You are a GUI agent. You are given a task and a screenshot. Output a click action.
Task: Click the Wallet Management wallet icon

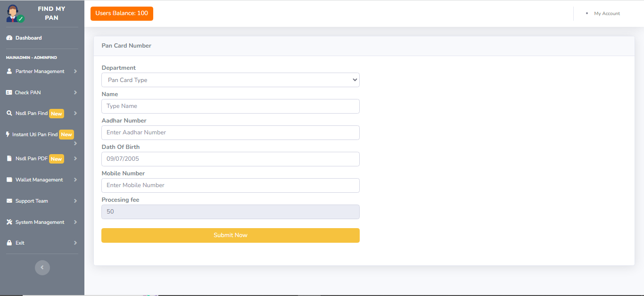click(x=9, y=180)
